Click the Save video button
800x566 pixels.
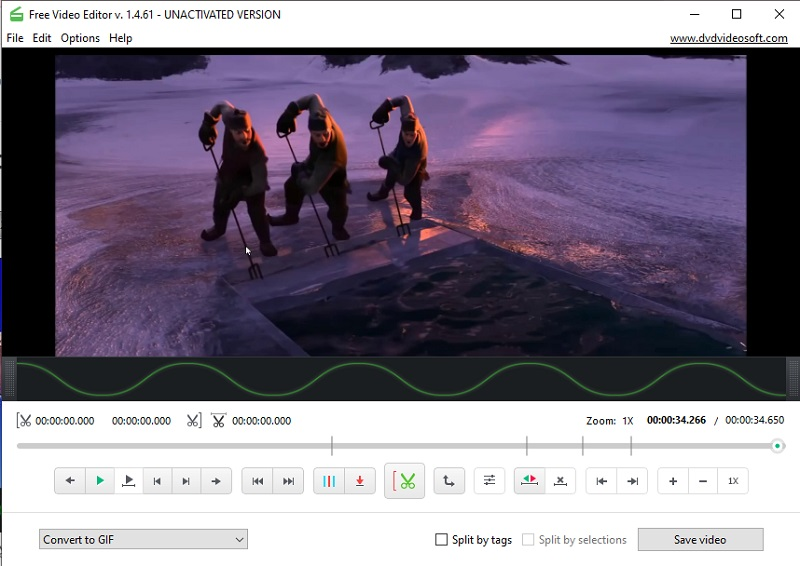(x=701, y=539)
